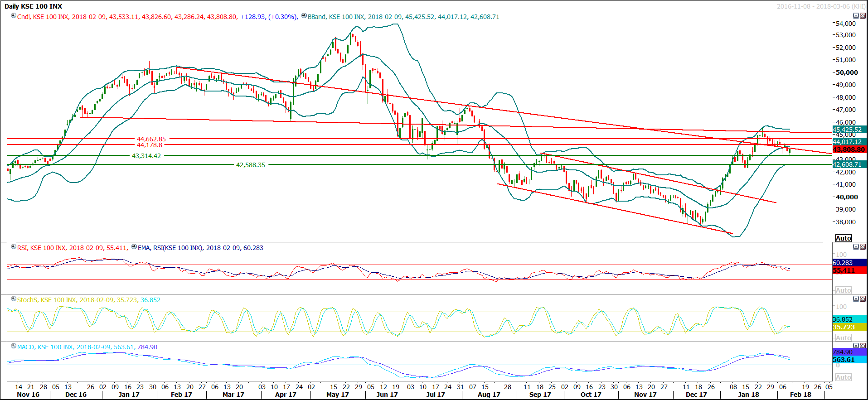Click the Oct 17 month label
This screenshot has height=400, width=868.
591,395
